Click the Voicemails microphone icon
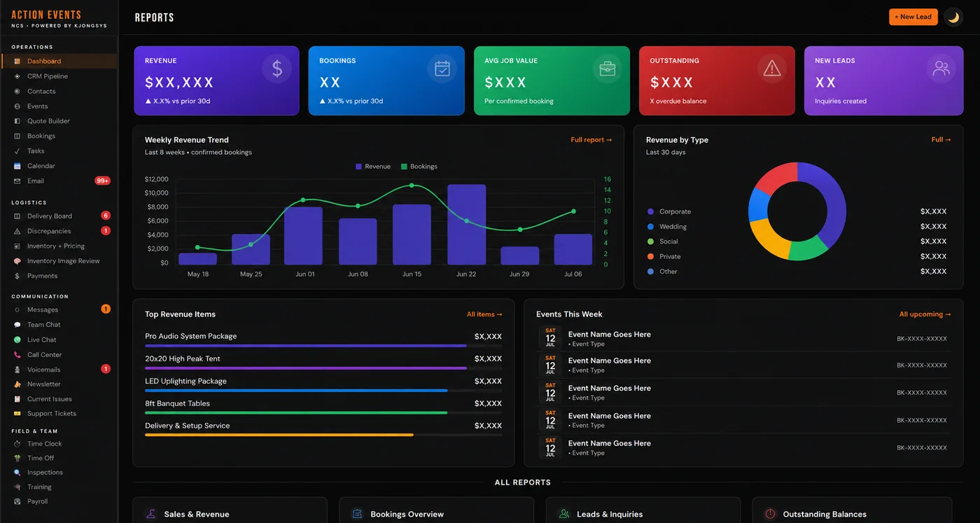Viewport: 980px width, 523px height. 17,370
